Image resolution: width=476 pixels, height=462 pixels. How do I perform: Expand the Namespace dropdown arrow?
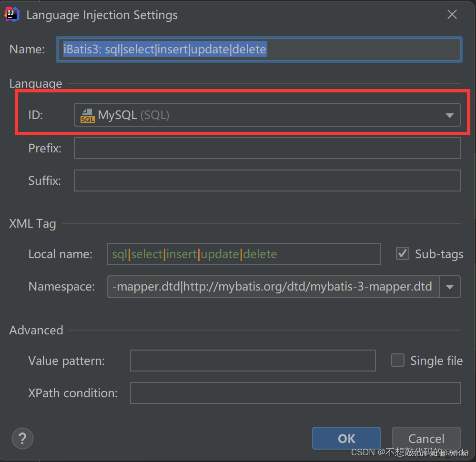click(450, 287)
